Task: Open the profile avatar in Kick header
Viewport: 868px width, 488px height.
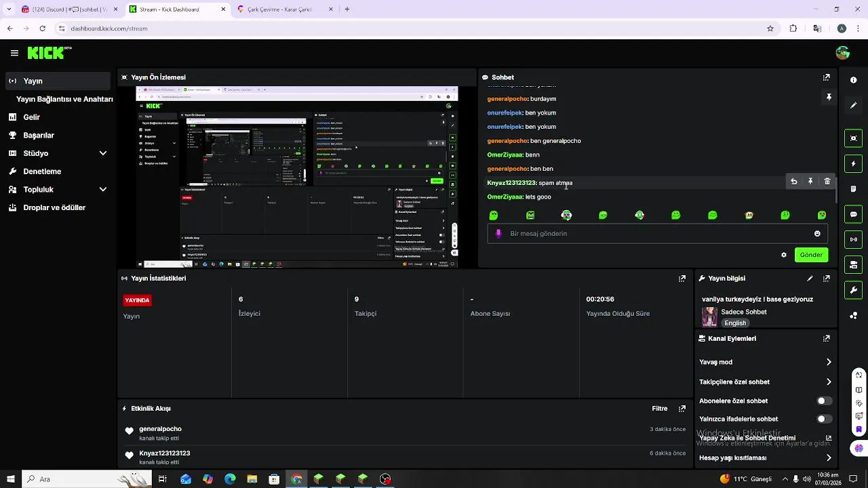Action: 843,53
